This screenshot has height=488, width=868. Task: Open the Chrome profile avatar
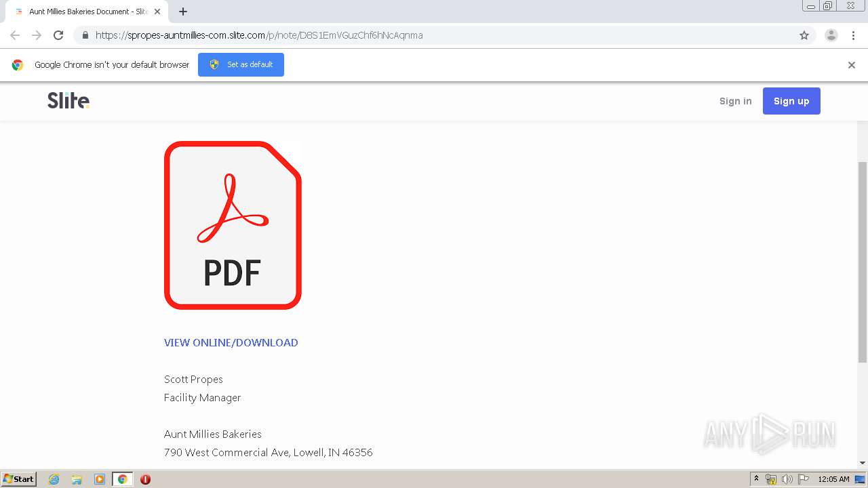click(831, 35)
